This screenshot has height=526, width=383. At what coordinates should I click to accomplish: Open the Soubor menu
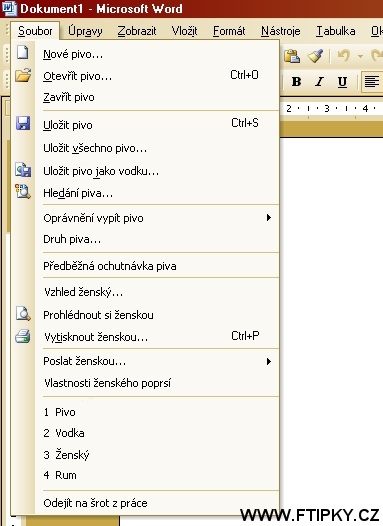[35, 31]
